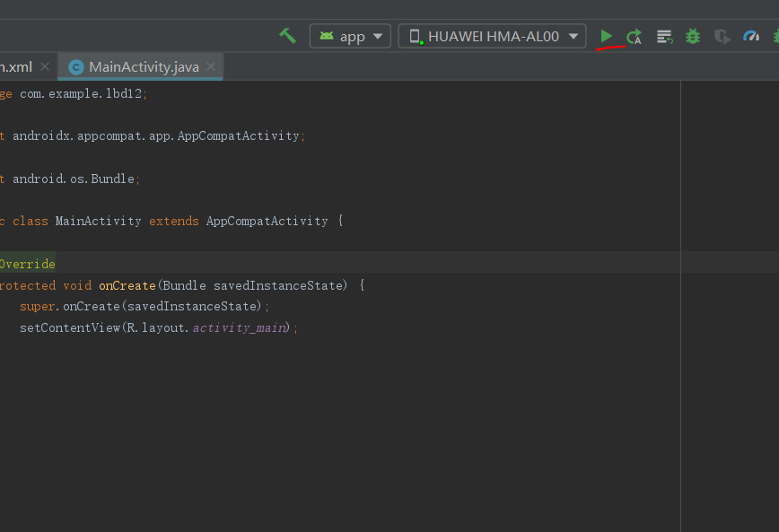
Task: Switch to the MainActivity.java tab
Action: click(141, 66)
